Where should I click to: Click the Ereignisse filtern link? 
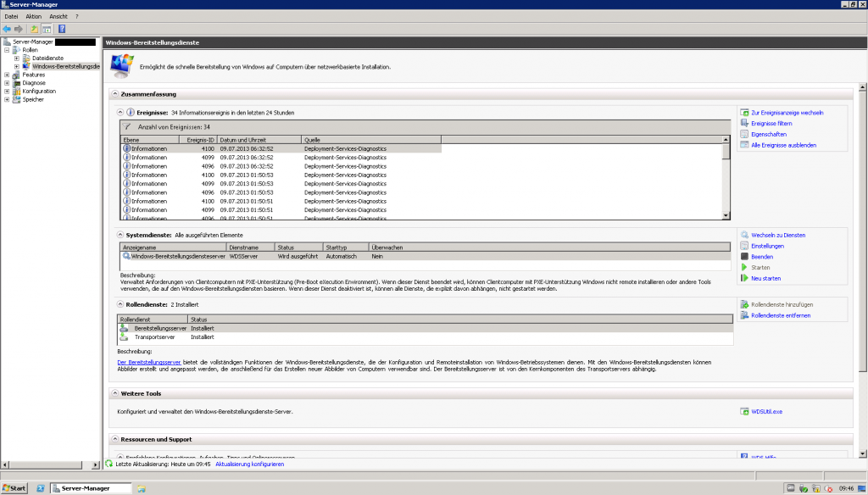[x=771, y=124]
